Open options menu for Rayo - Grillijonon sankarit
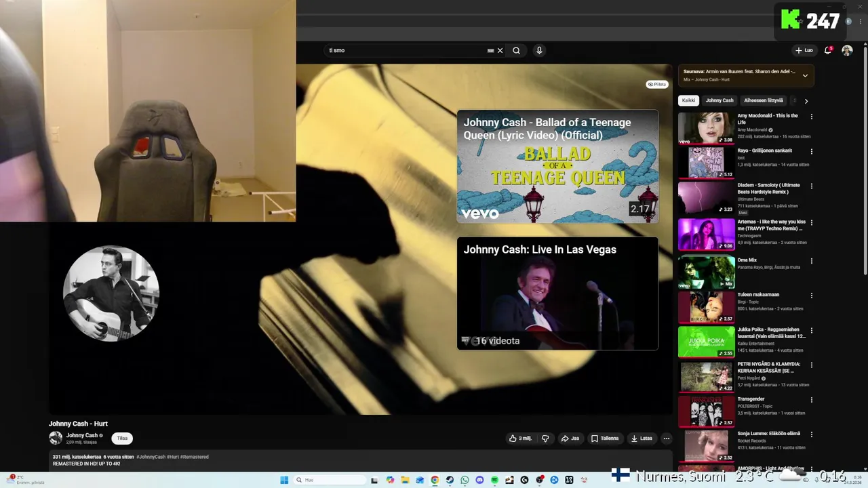868x488 pixels. (811, 151)
